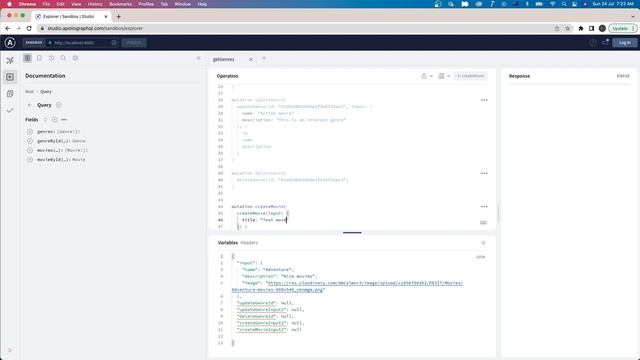Open the save operation dropdown
The width and height of the screenshot is (640, 360).
[x=444, y=76]
